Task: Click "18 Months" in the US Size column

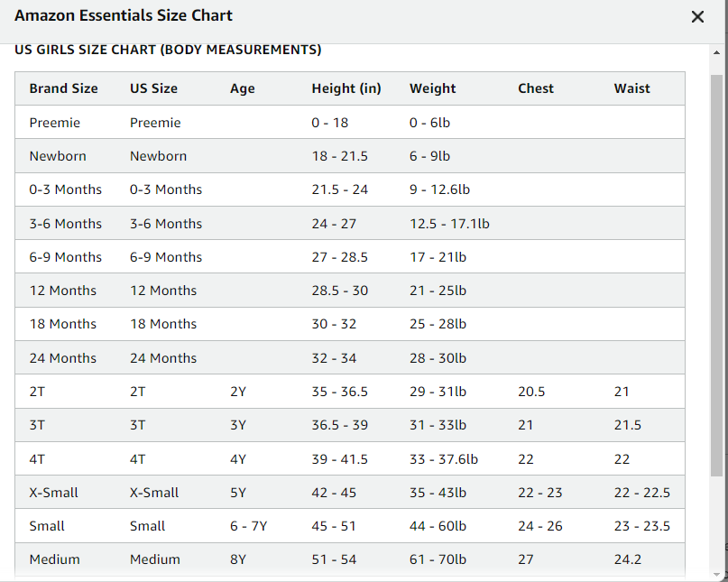Action: point(163,324)
